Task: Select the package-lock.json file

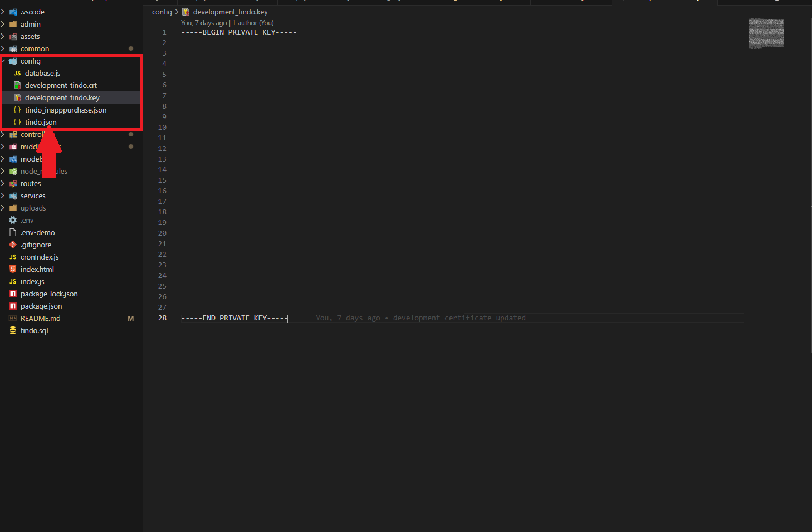Action: (48, 294)
